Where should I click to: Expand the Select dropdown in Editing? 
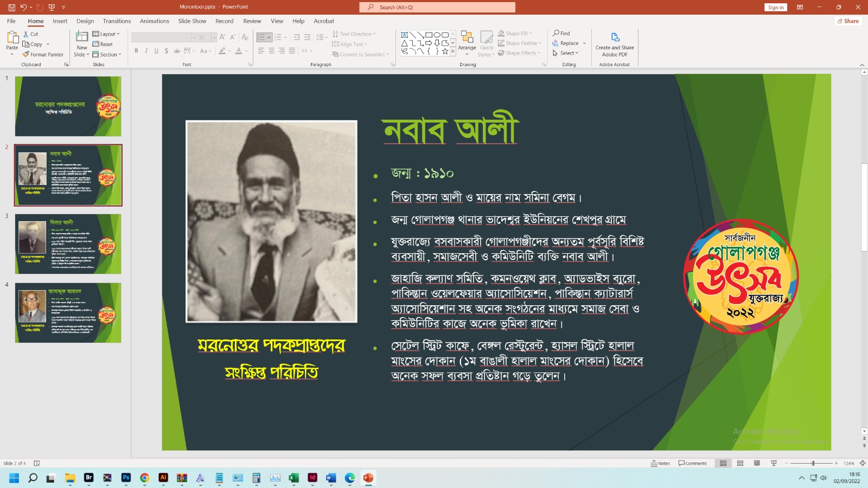pyautogui.click(x=566, y=53)
